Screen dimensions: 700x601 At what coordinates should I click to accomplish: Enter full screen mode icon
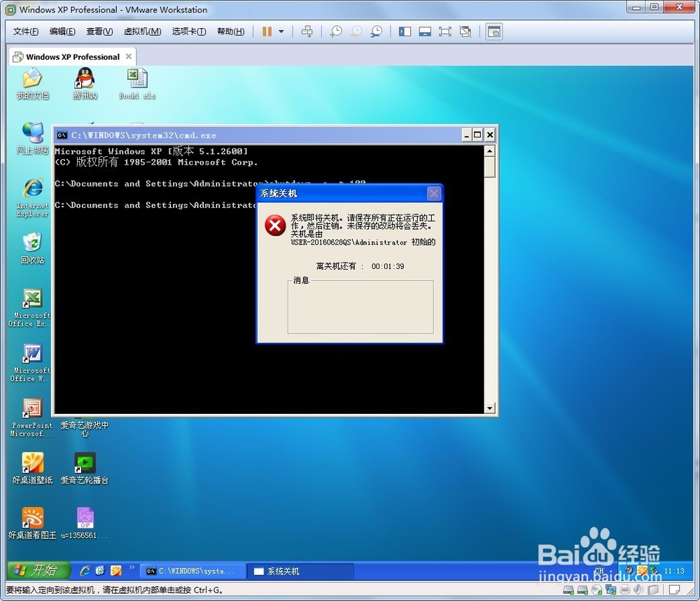tap(445, 32)
